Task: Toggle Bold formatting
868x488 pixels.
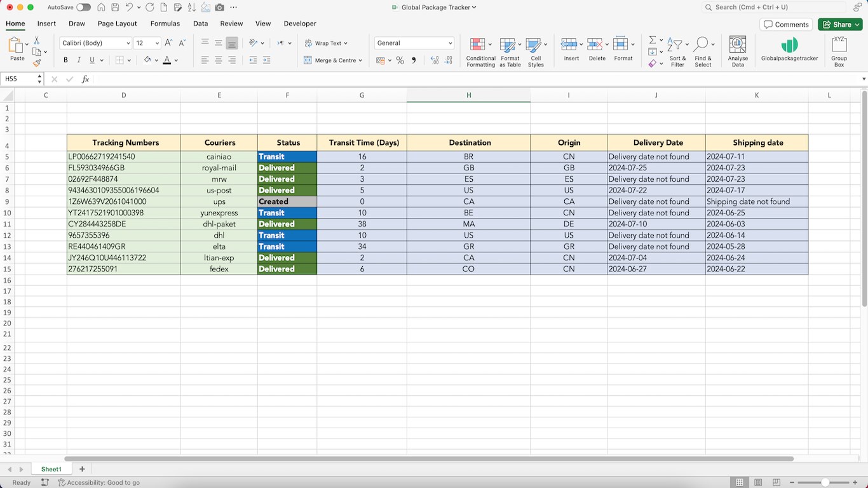Action: coord(65,60)
